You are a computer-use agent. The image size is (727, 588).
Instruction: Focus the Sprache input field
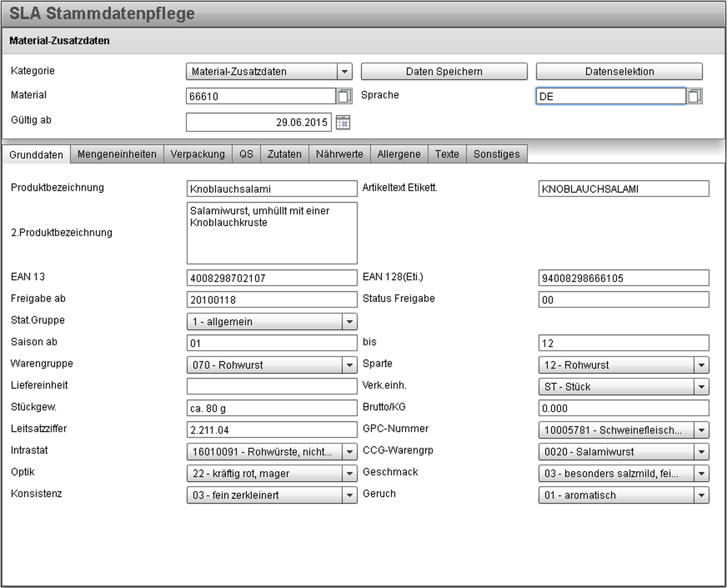click(x=611, y=96)
